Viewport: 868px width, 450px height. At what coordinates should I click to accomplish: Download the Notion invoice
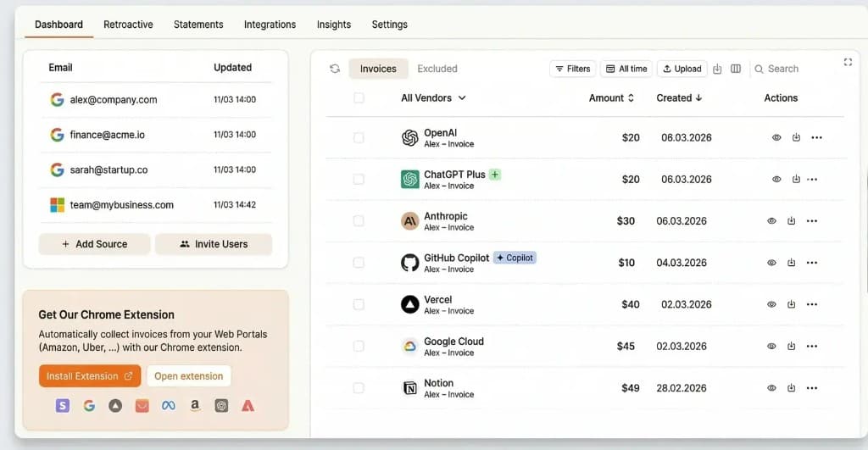[792, 388]
